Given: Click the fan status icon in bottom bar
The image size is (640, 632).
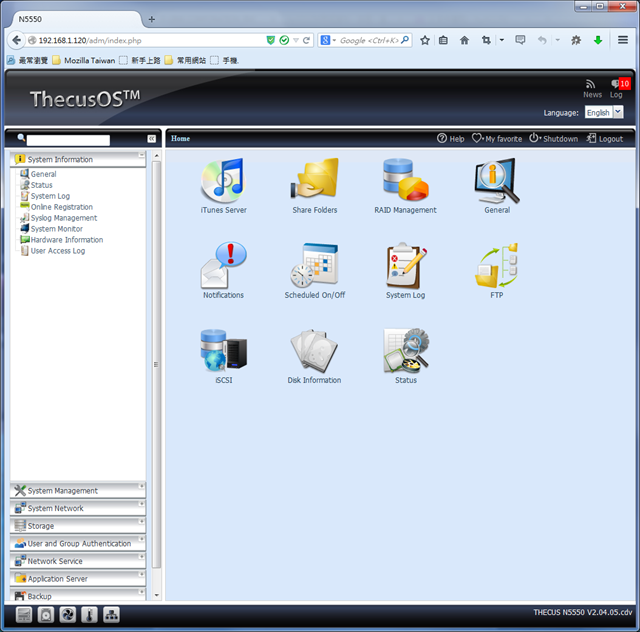Looking at the screenshot, I should (67, 614).
